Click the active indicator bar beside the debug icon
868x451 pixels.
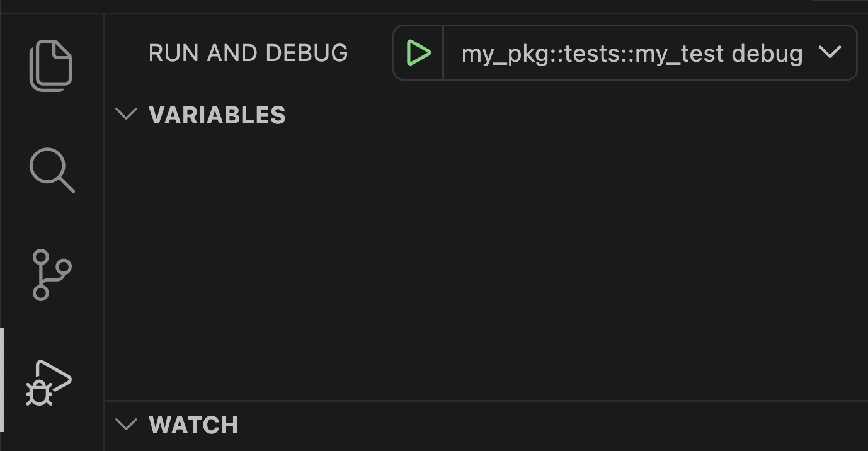(x=2, y=380)
